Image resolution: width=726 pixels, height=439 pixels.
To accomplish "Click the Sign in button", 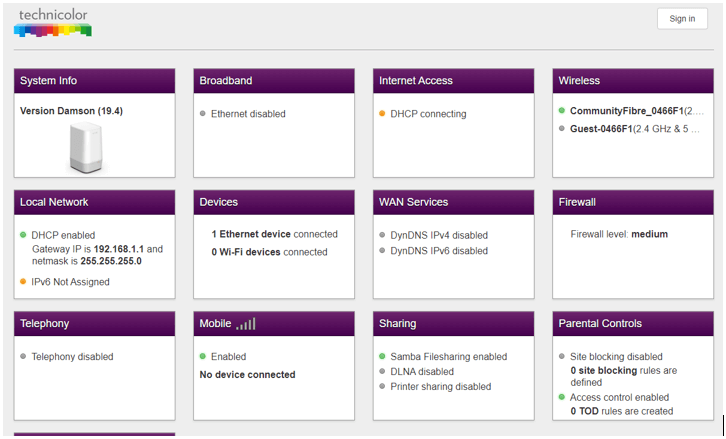I will (x=682, y=19).
